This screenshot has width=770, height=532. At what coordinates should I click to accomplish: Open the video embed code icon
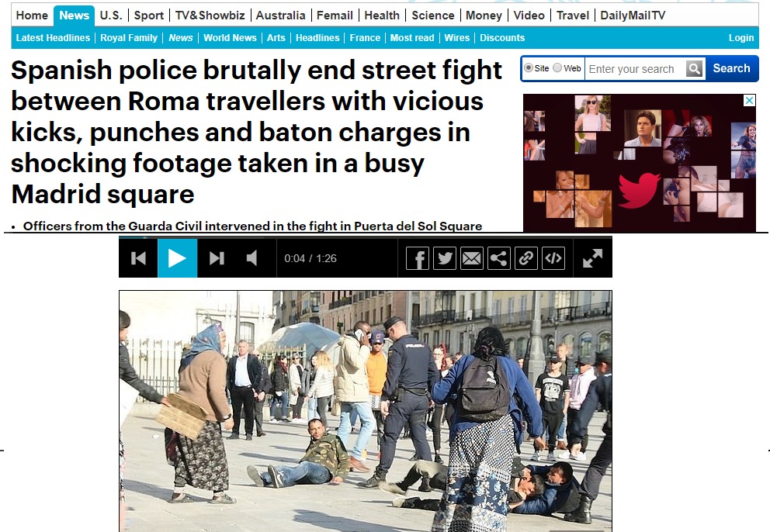click(553, 258)
